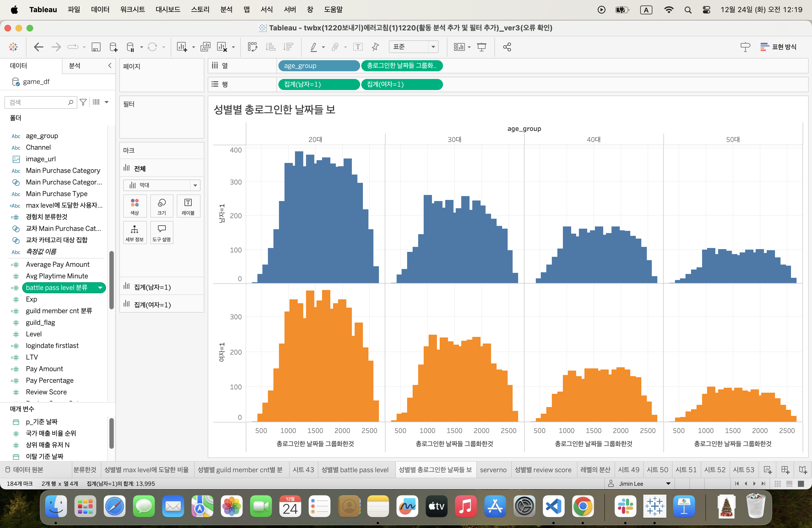Select the 집계(여자=1) pill on rows
Image resolution: width=812 pixels, height=528 pixels.
[x=401, y=84]
